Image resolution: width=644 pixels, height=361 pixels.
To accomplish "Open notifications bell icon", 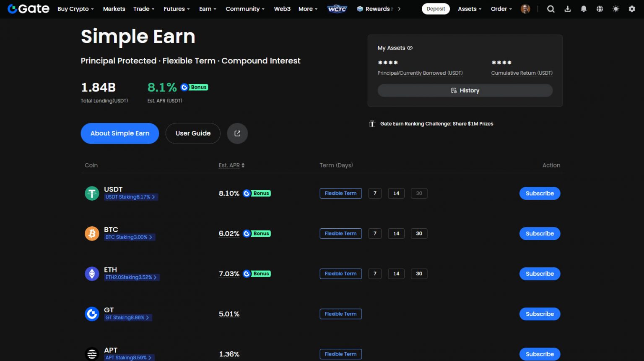I will pos(584,9).
